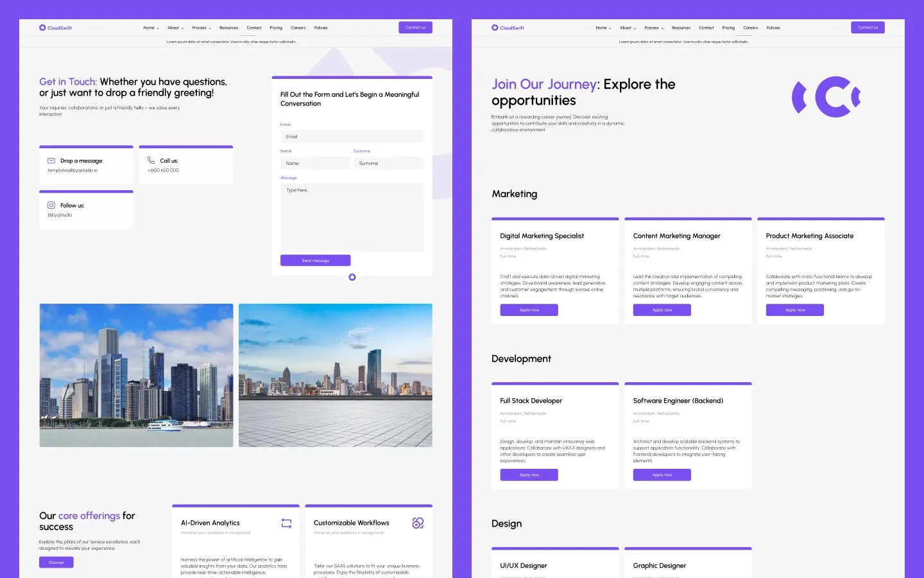Screen dimensions: 924x578
Task: Expand Home dropdown in right page nav
Action: (x=603, y=28)
